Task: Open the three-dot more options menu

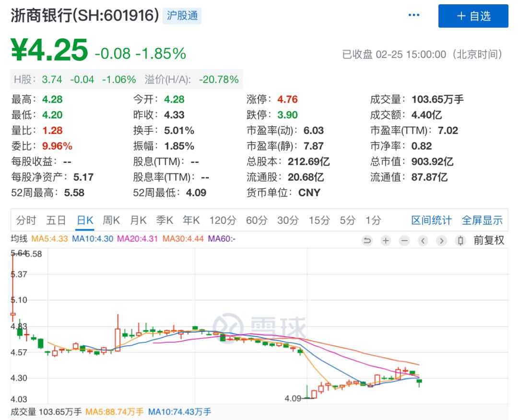Action: (x=413, y=16)
